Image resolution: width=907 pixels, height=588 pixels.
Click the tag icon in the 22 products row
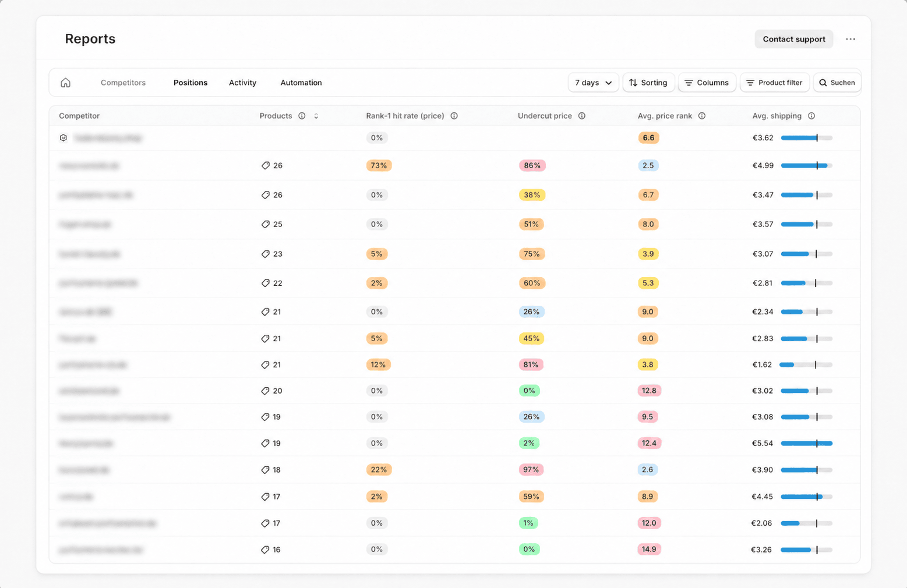click(x=265, y=283)
